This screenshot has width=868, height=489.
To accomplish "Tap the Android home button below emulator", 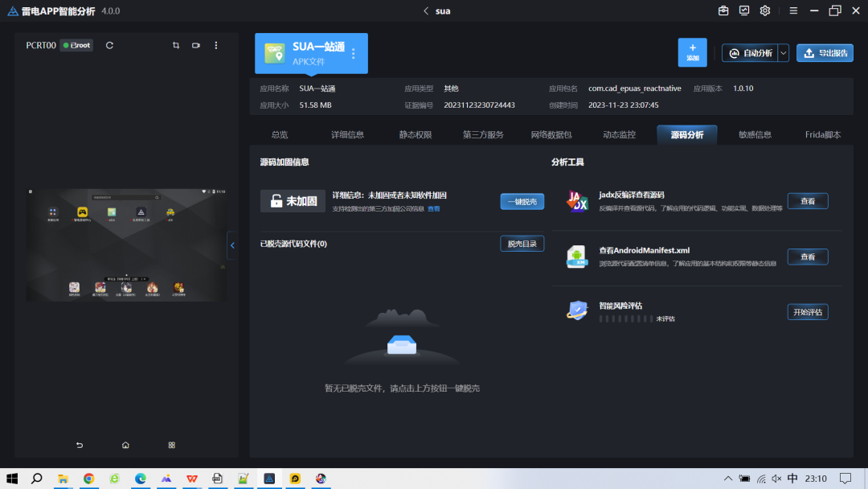I will pyautogui.click(x=125, y=446).
